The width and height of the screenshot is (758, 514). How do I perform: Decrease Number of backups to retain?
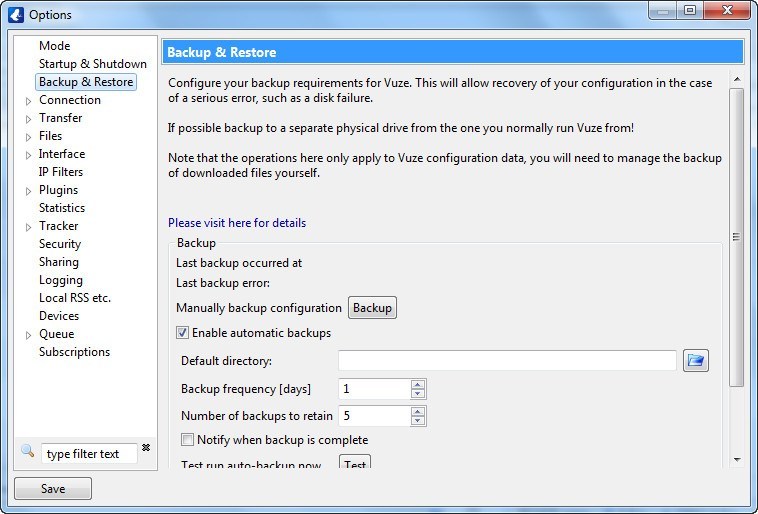[418, 421]
